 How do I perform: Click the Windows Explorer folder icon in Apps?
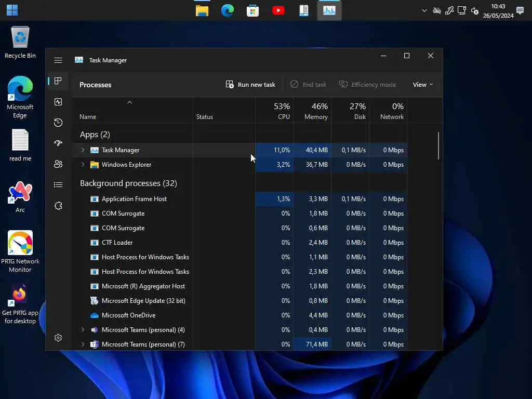coord(95,165)
